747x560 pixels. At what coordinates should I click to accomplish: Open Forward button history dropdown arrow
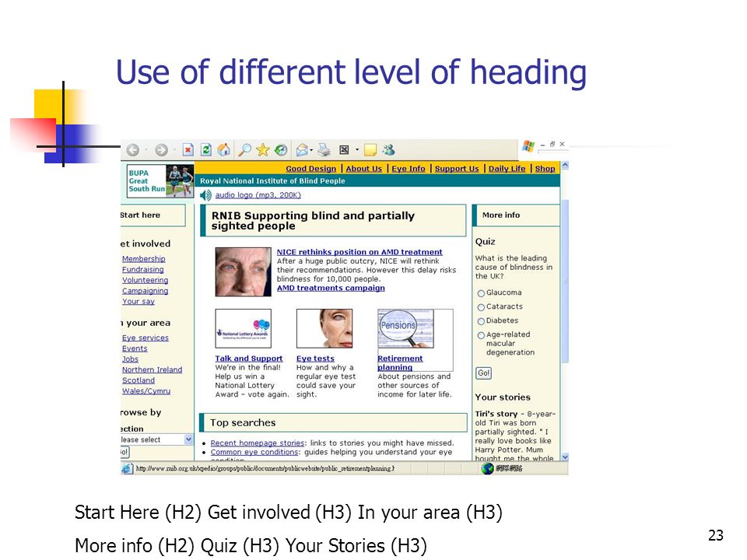coord(174,150)
